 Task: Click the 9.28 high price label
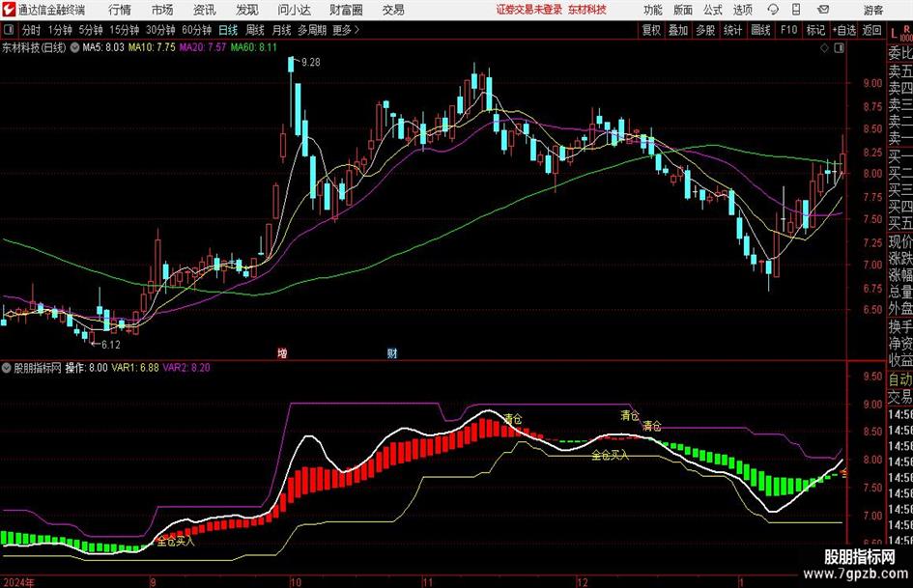[x=311, y=63]
